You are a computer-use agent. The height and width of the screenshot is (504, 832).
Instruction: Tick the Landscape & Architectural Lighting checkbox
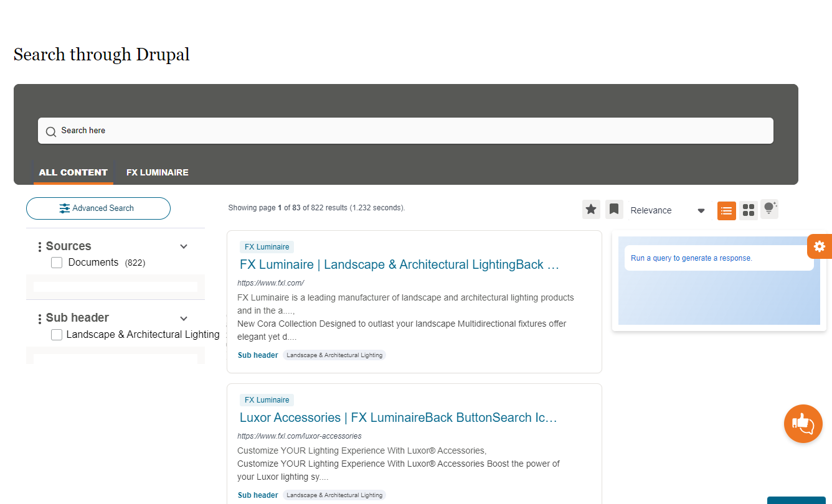57,335
